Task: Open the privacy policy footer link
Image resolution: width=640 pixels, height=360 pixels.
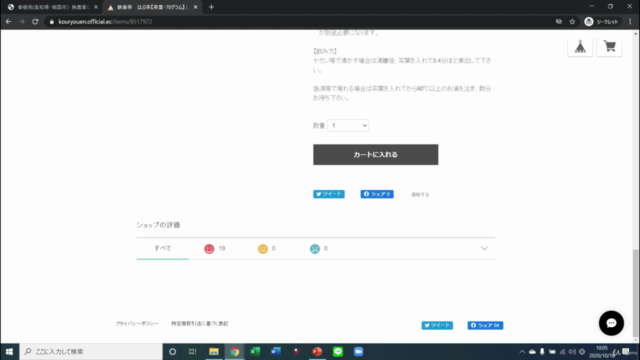Action: [137, 323]
